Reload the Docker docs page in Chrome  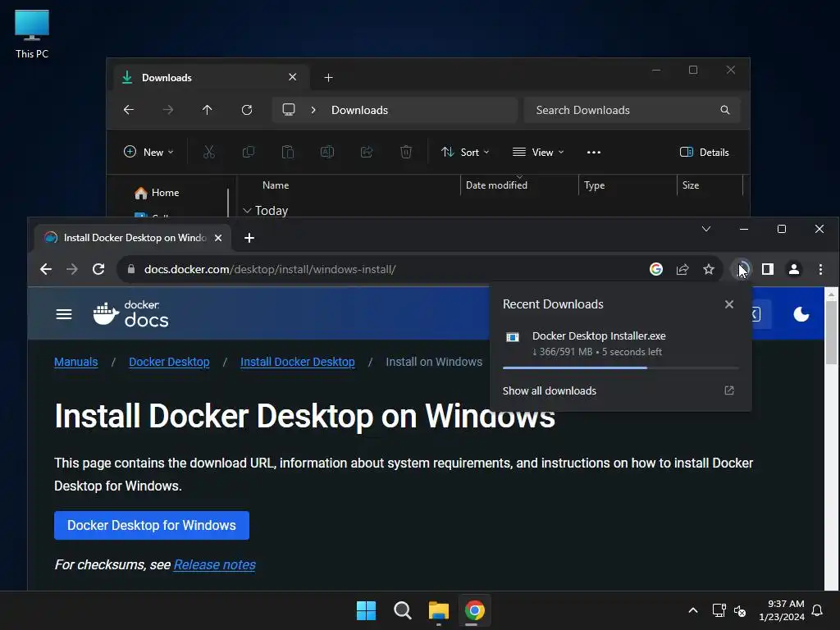(98, 269)
